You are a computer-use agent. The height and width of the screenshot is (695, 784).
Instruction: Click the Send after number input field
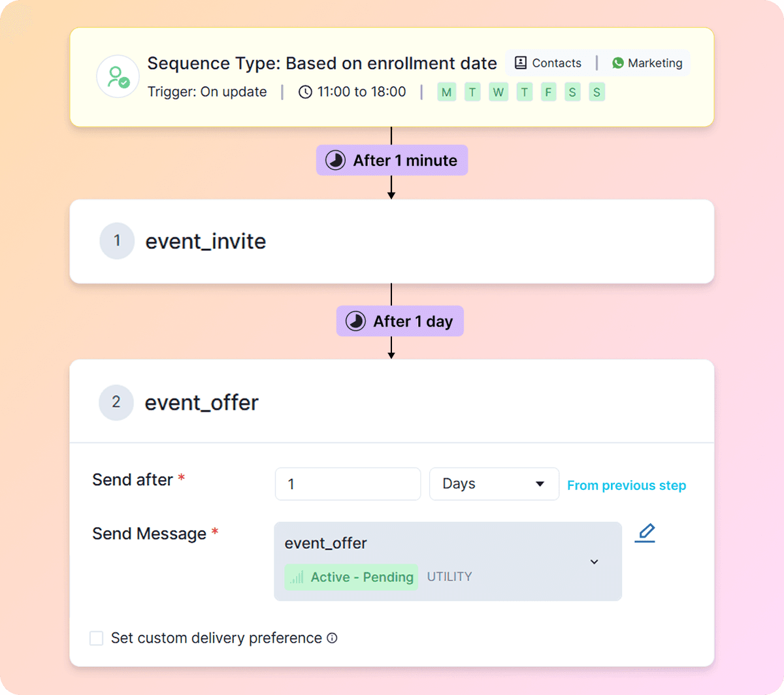pyautogui.click(x=348, y=484)
